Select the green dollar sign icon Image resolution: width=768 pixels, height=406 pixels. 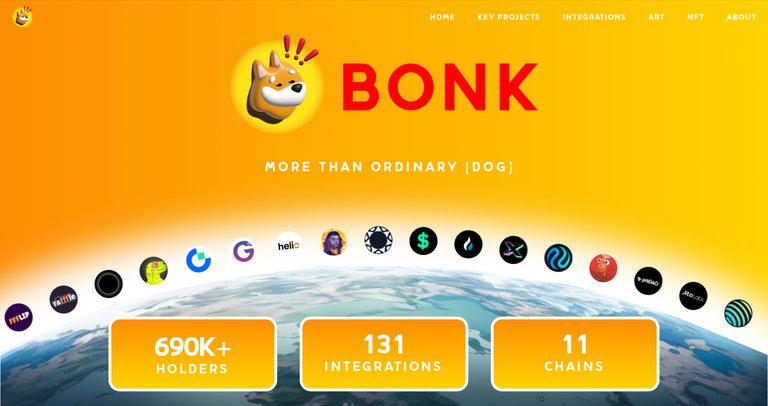pyautogui.click(x=423, y=241)
